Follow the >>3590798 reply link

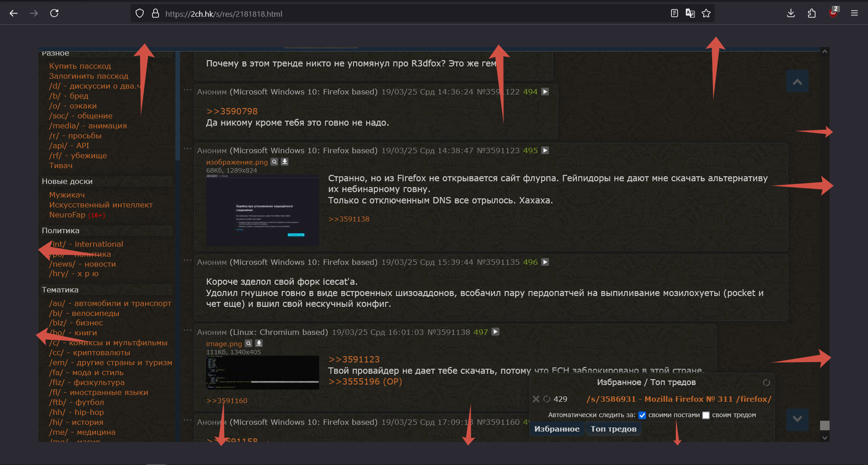(232, 111)
